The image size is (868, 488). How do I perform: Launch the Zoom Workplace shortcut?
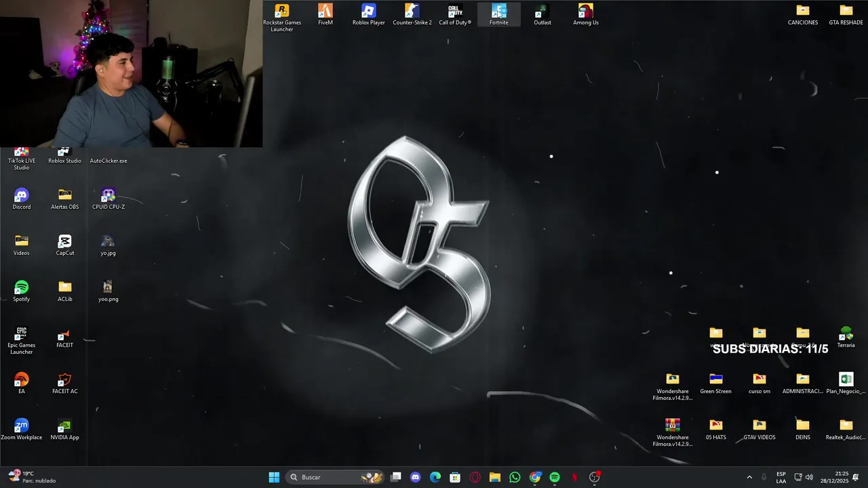[22, 430]
